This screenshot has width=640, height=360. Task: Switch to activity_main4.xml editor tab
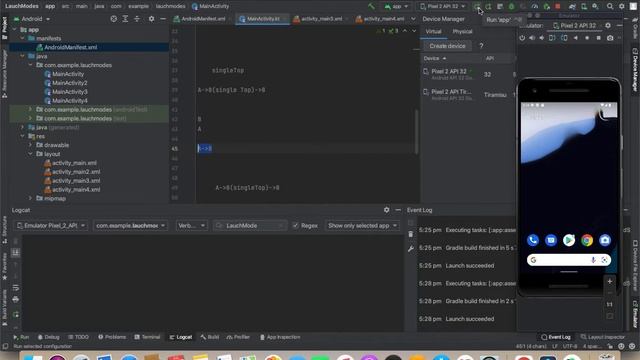point(380,19)
